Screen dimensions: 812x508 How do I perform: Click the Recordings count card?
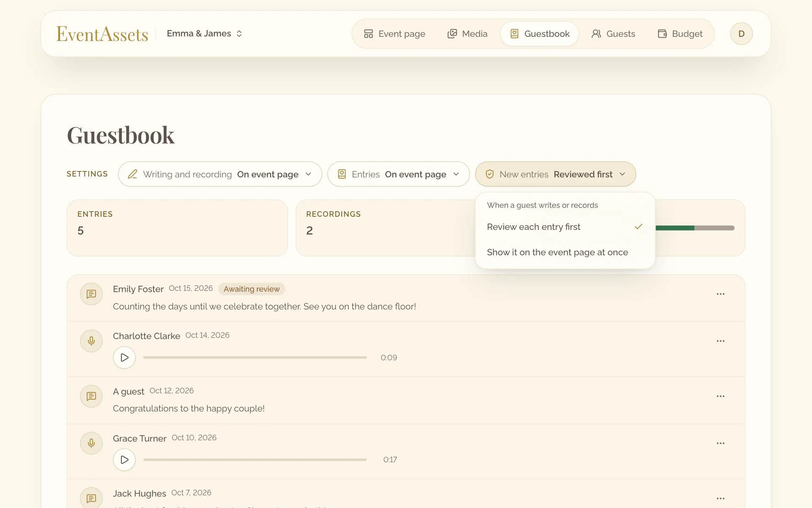point(385,228)
